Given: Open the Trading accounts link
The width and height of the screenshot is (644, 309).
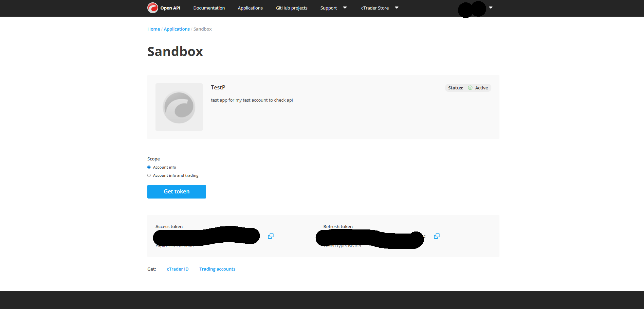Looking at the screenshot, I should pos(217,269).
